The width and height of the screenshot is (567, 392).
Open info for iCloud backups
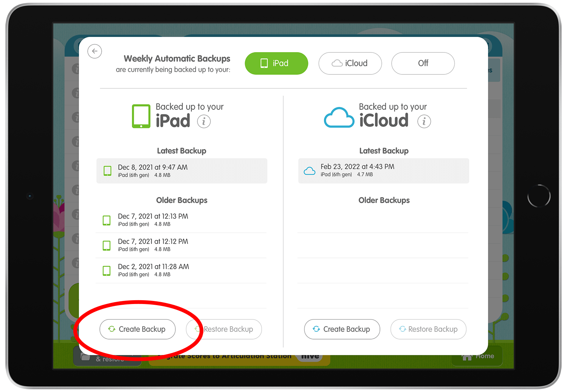point(424,121)
